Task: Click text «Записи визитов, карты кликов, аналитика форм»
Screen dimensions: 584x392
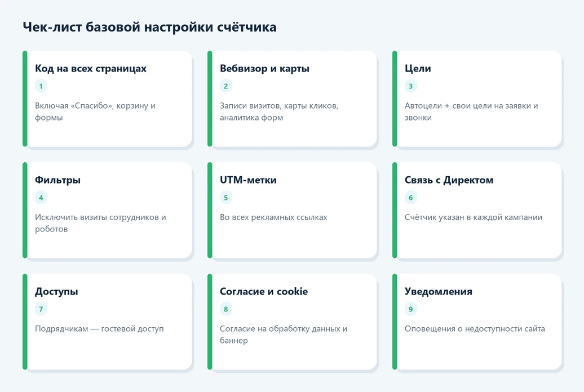Action: tap(279, 112)
